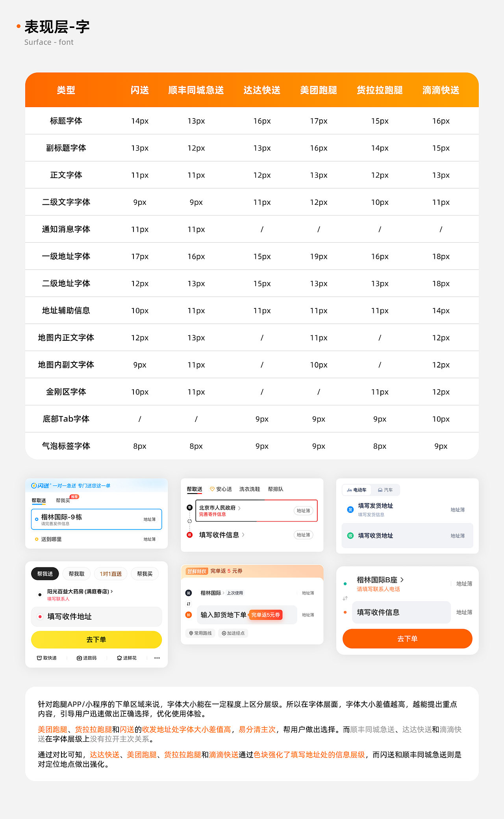Expand the chevron between 楷林国际 and 上次使用

coord(223,593)
